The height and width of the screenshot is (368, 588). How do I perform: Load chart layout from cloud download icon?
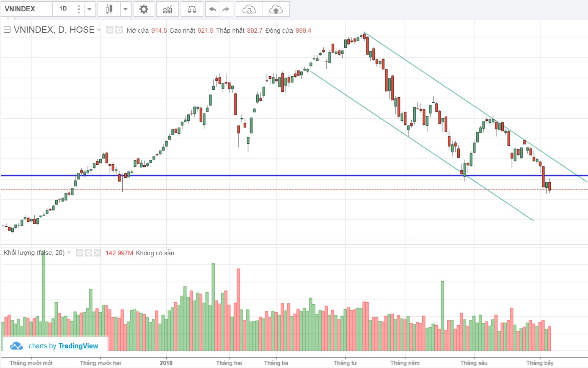[x=249, y=9]
